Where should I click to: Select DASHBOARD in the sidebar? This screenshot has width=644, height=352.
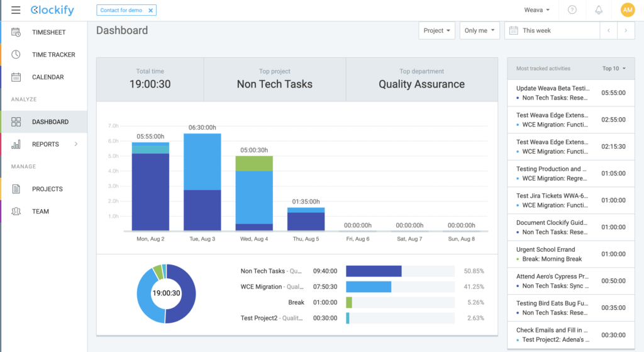pyautogui.click(x=45, y=122)
